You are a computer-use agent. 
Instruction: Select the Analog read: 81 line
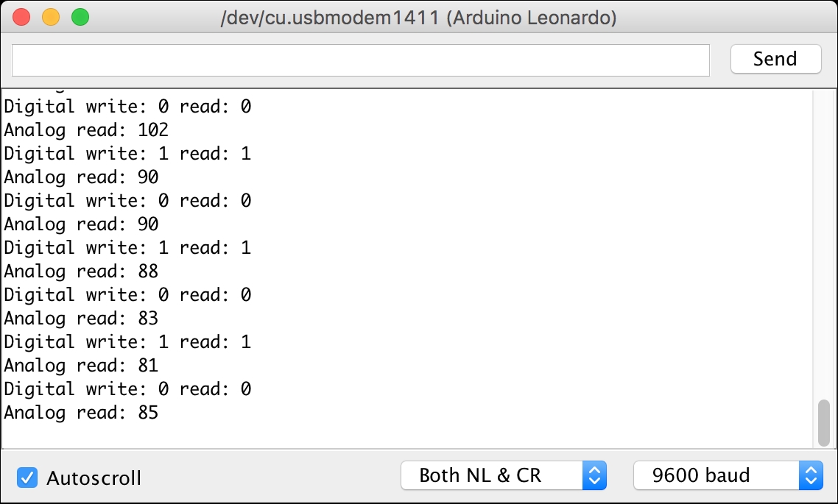[x=81, y=366]
